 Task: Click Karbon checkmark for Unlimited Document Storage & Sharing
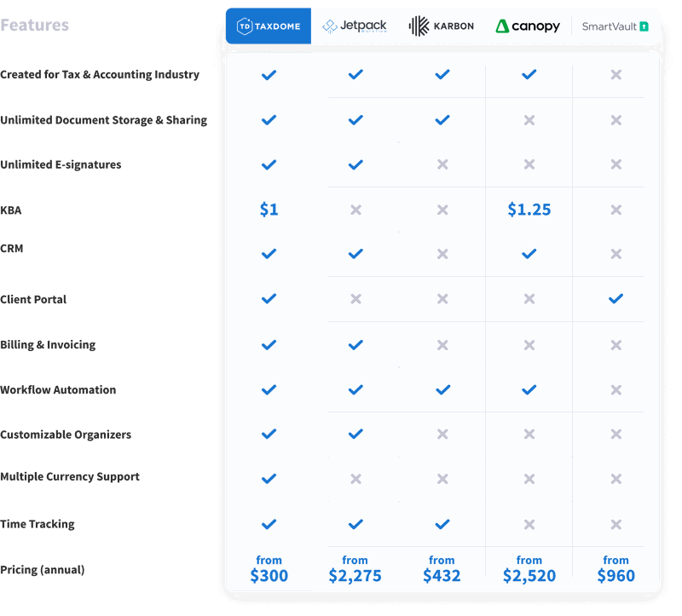pos(442,120)
